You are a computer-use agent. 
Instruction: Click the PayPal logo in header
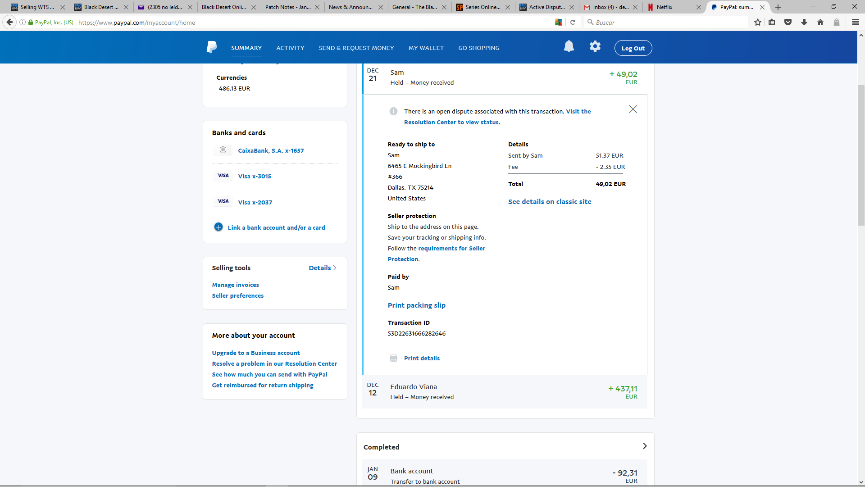(x=212, y=47)
